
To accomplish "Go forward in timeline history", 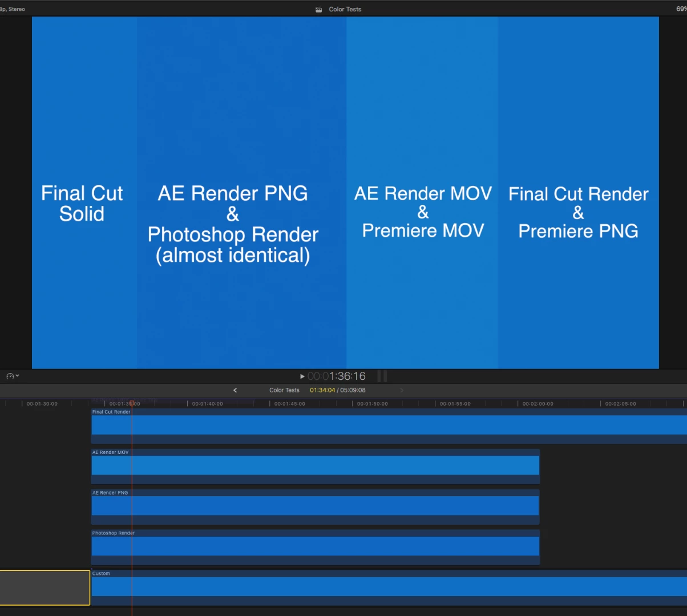I will [402, 390].
